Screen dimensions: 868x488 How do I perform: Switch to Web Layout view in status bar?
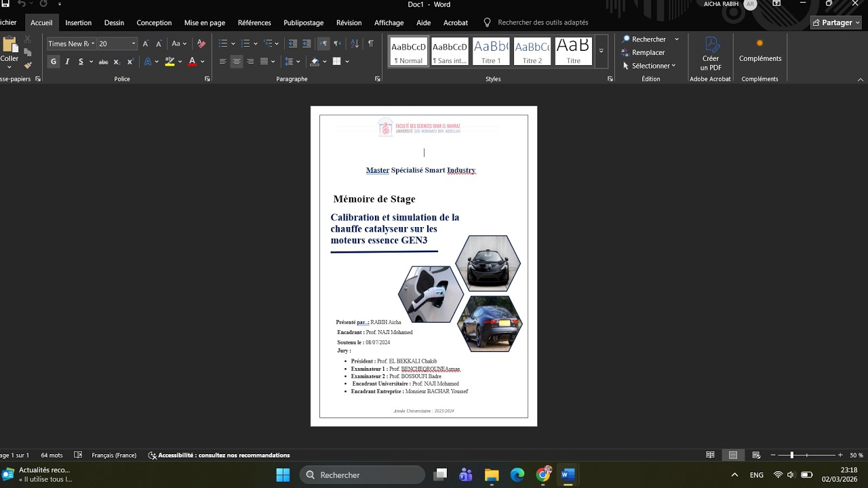756,455
